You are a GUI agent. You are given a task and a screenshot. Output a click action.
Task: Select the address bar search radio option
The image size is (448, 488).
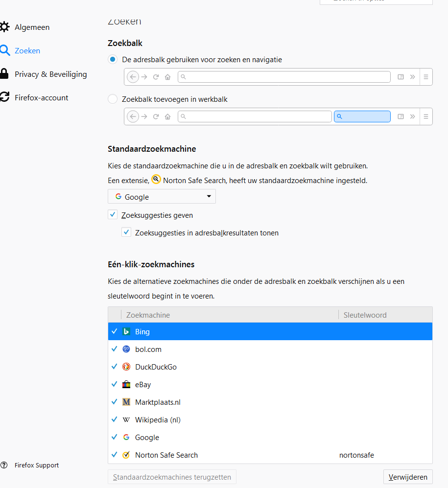pyautogui.click(x=113, y=60)
